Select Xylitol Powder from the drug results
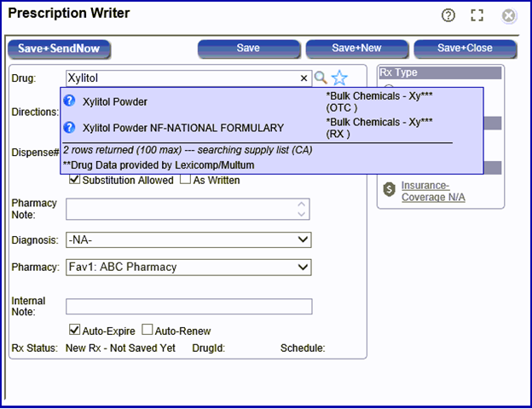The height and width of the screenshot is (409, 532). [115, 102]
